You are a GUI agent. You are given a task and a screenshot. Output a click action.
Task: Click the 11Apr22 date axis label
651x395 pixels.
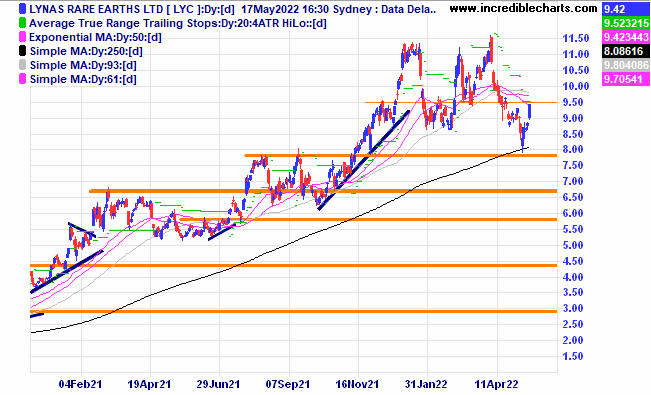[x=496, y=384]
